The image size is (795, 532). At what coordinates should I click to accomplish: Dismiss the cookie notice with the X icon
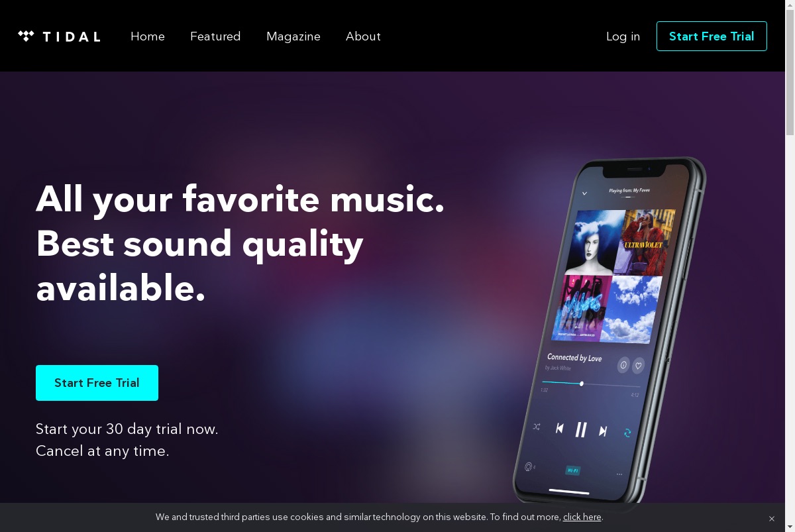tap(772, 519)
